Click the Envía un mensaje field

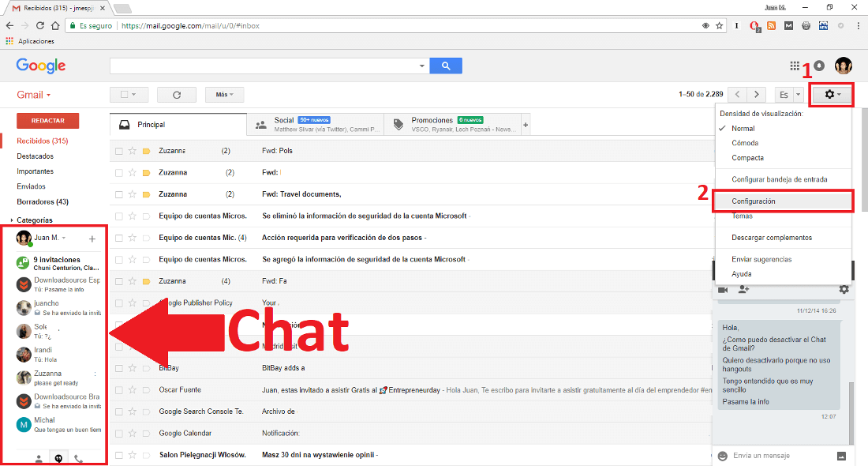pos(780,456)
